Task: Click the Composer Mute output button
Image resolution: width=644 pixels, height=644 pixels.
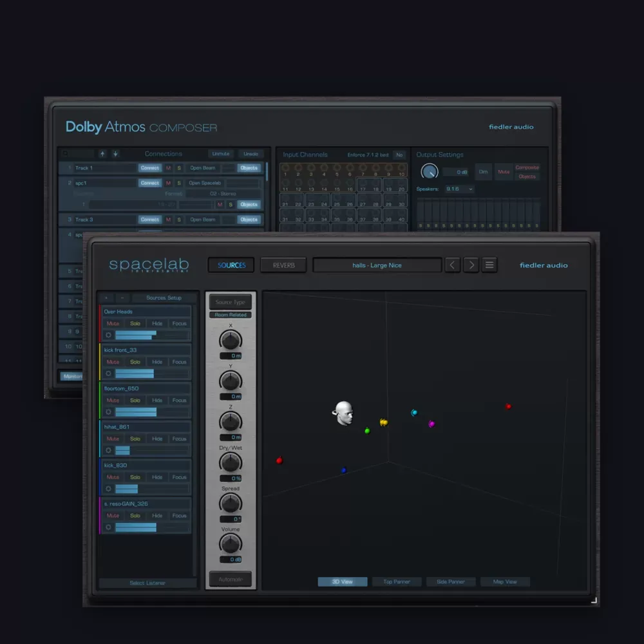Action: coord(503,172)
